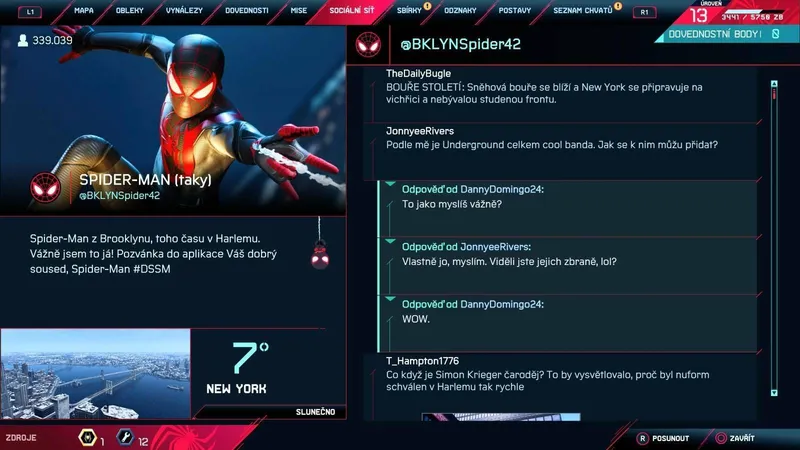Click the SLUNEČNO weather status
The image size is (800, 450).
pos(315,412)
